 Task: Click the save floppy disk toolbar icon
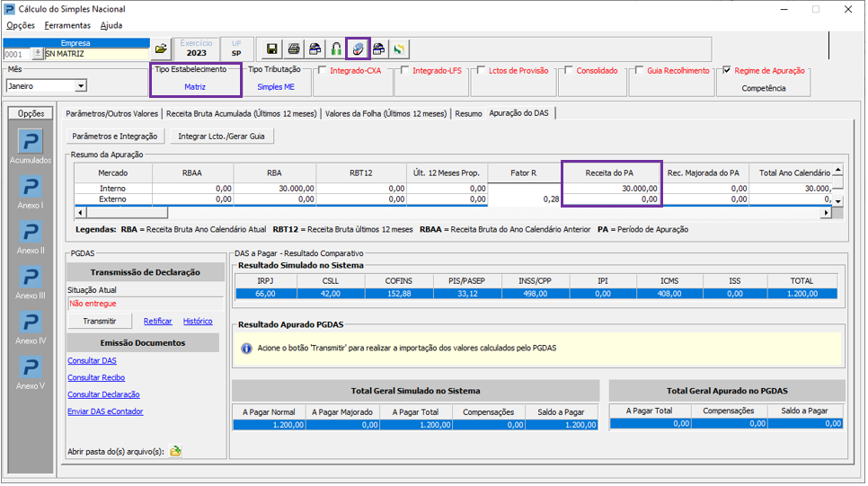click(271, 49)
